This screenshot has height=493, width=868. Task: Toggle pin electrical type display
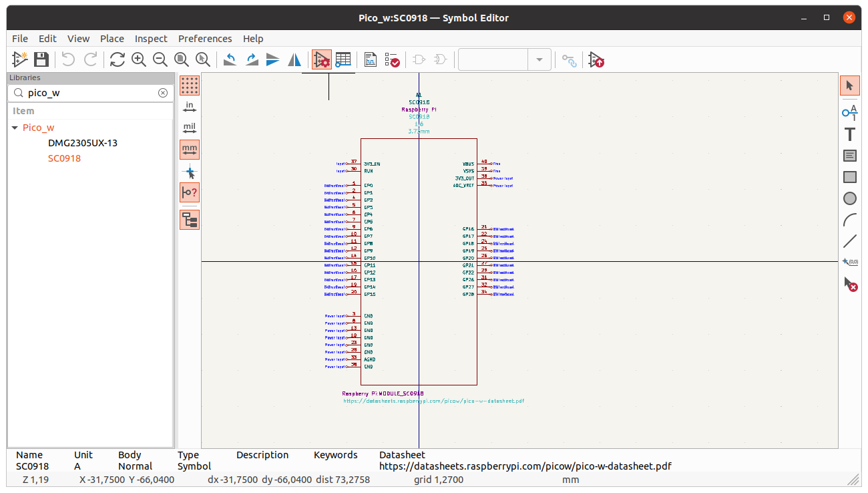190,193
